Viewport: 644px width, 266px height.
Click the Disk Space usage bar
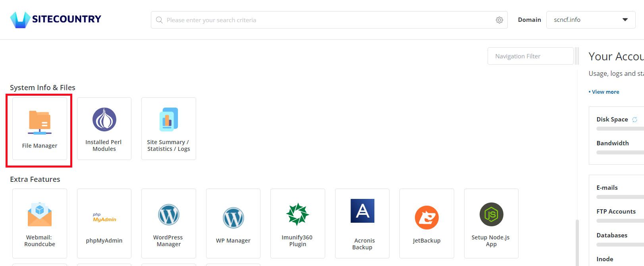620,129
